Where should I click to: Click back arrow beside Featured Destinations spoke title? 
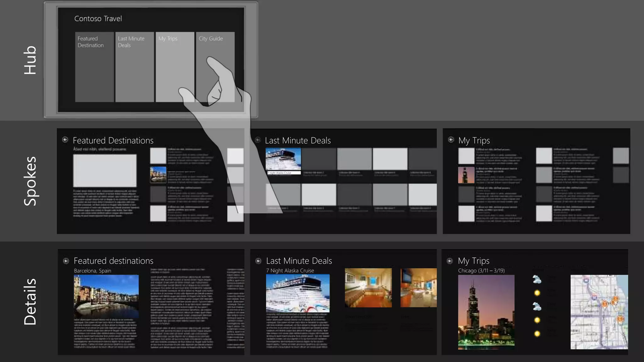click(x=65, y=140)
